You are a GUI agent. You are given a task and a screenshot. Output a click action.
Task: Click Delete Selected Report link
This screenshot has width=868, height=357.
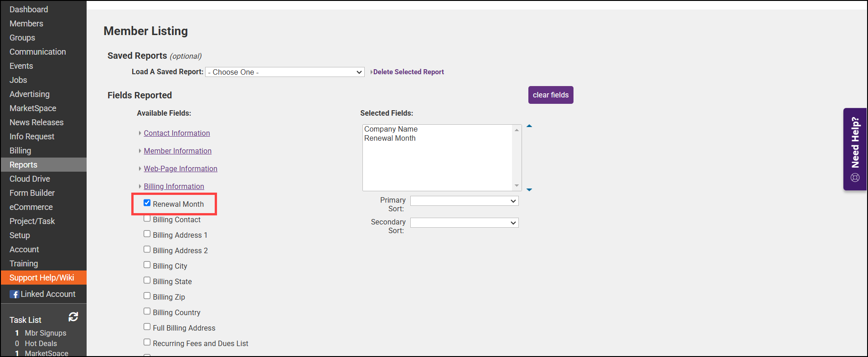pyautogui.click(x=408, y=72)
